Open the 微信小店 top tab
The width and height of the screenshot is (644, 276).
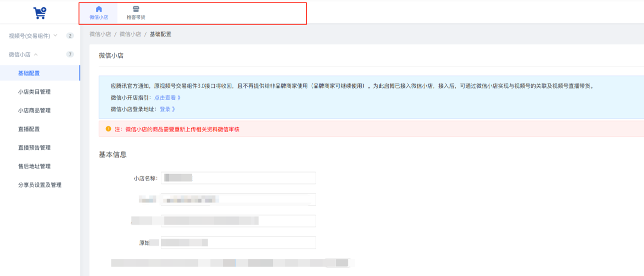(x=98, y=13)
